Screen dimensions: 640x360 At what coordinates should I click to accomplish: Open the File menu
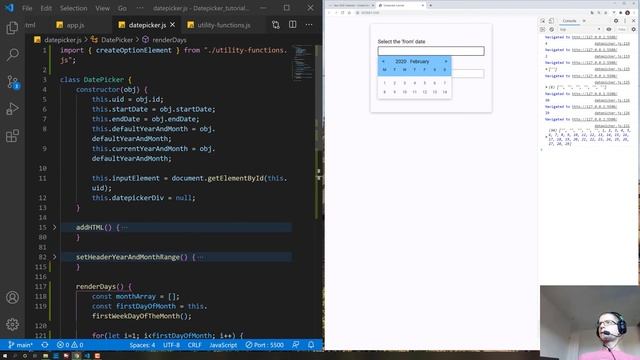[x=27, y=8]
